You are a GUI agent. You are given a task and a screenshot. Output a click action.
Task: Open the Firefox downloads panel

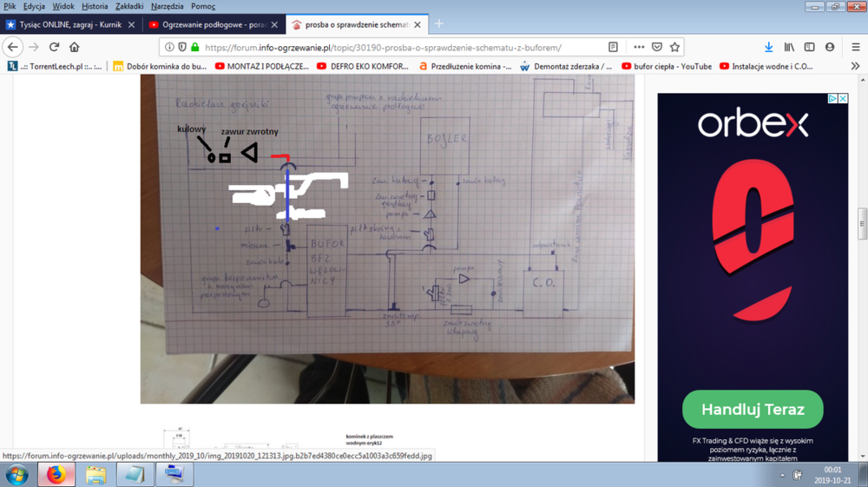[x=768, y=47]
